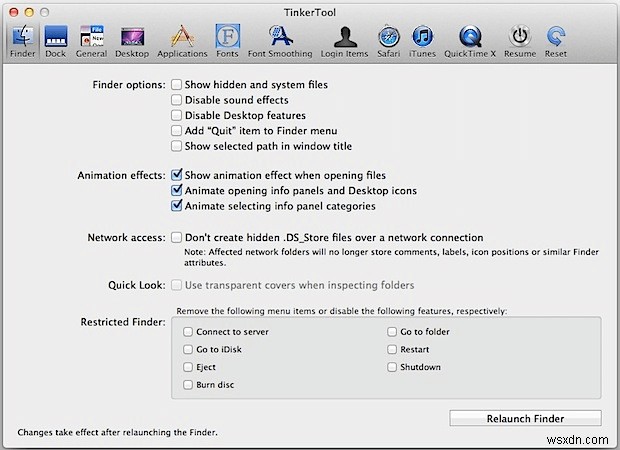Go to the Login Items pane
The width and height of the screenshot is (620, 450).
pyautogui.click(x=344, y=42)
